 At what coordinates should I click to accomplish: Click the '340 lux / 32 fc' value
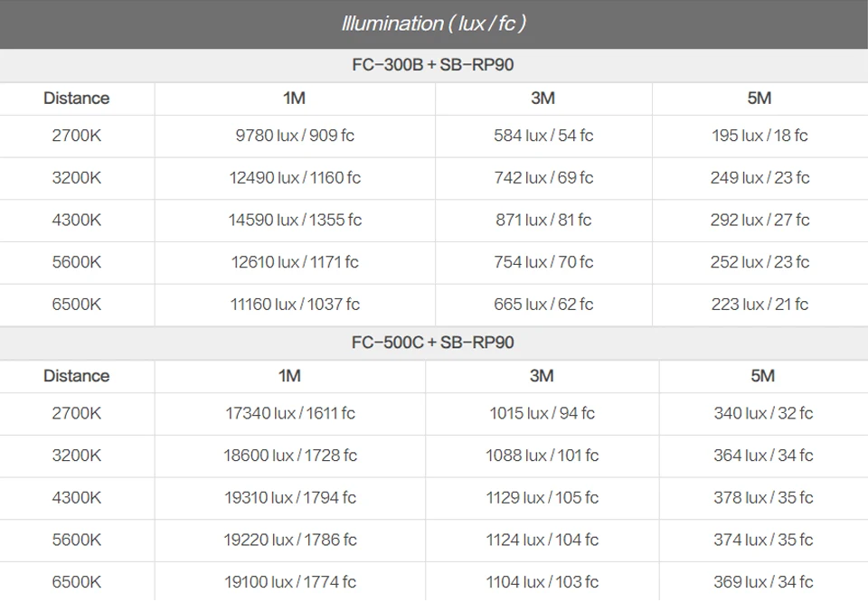[763, 413]
